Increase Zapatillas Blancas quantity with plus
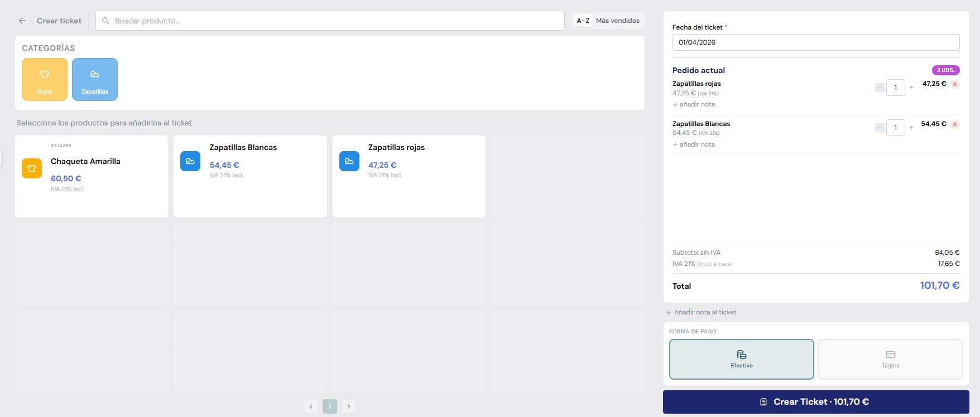Screen dimensions: 980x417 coord(911,128)
